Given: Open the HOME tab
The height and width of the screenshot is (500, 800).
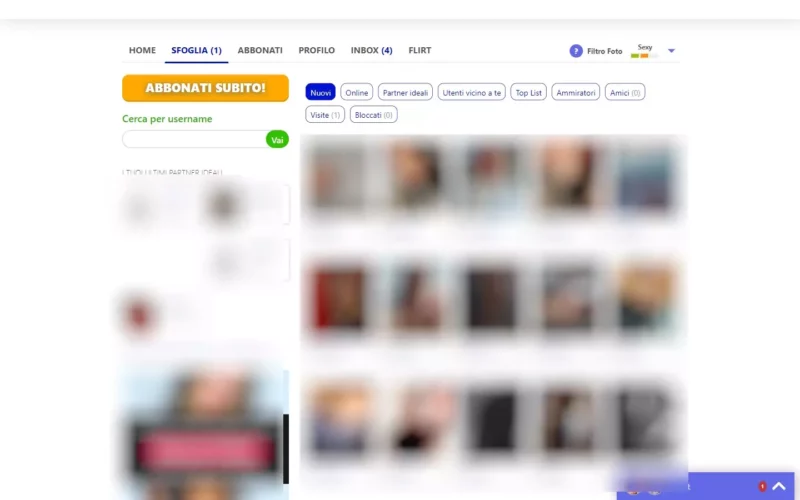Looking at the screenshot, I should (x=142, y=50).
